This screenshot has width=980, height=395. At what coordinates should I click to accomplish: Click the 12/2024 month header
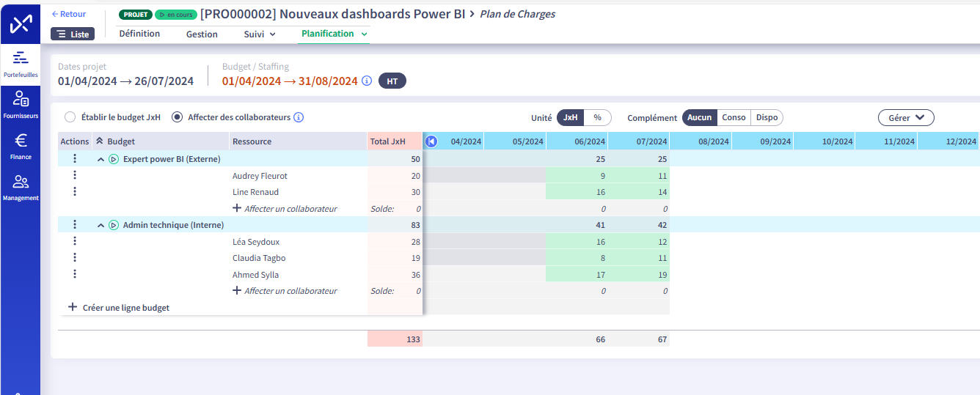tap(948, 141)
